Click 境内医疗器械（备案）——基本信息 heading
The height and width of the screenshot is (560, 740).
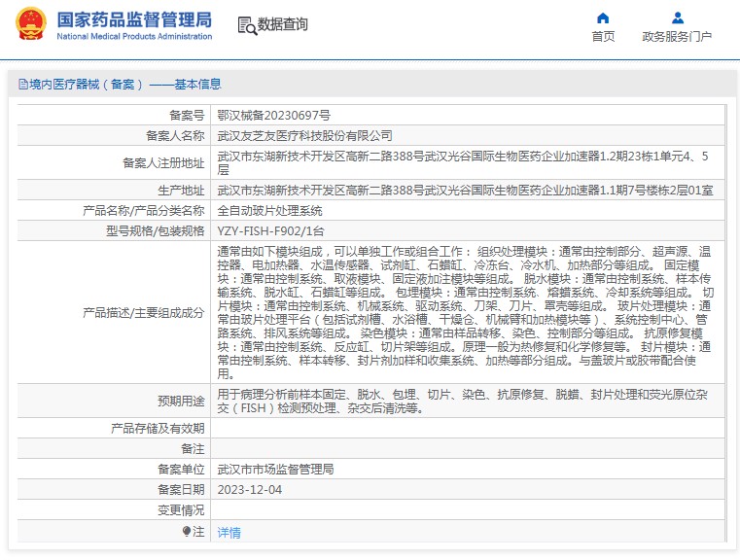coord(125,85)
